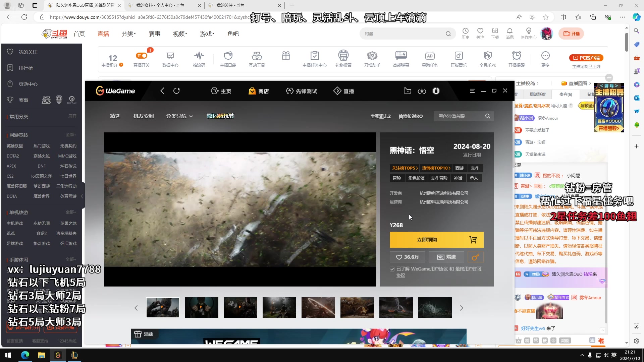Collapse the Douyu sidebar arrow

coord(82,196)
